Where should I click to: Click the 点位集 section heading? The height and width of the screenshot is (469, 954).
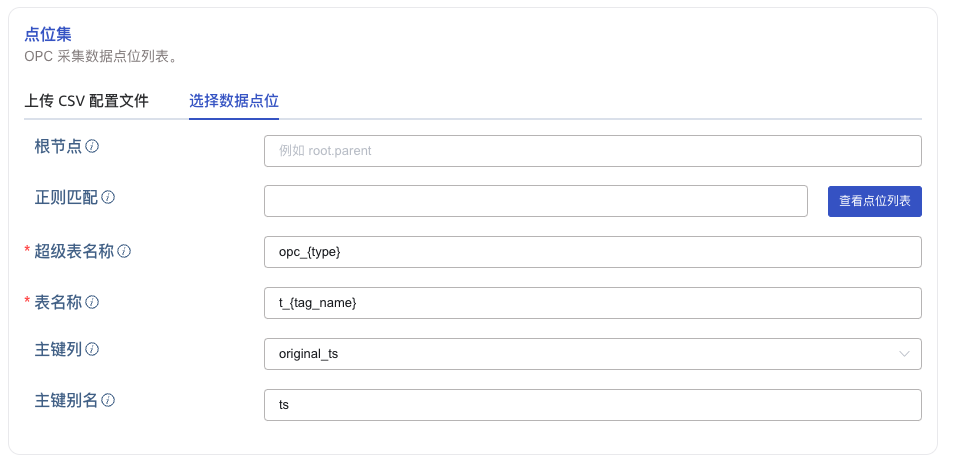pos(47,34)
